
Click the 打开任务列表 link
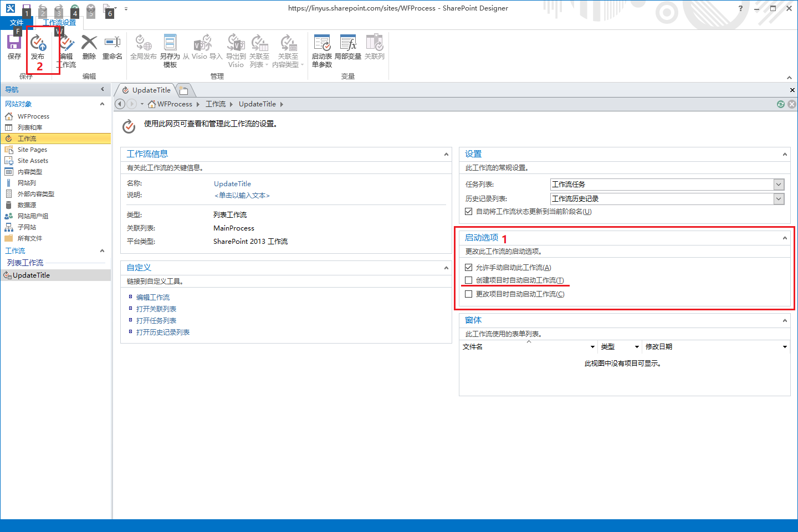[156, 321]
